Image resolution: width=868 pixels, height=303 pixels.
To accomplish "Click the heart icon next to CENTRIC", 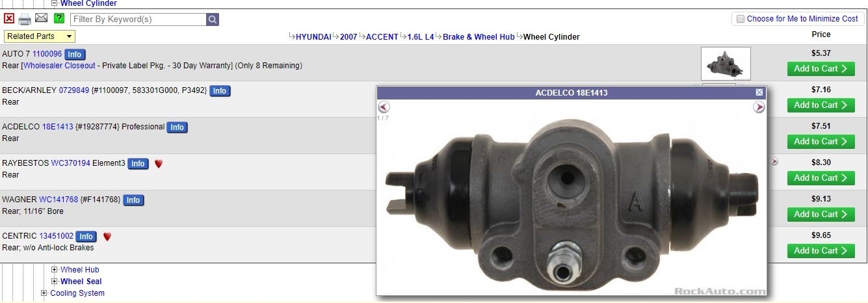I will tap(107, 237).
